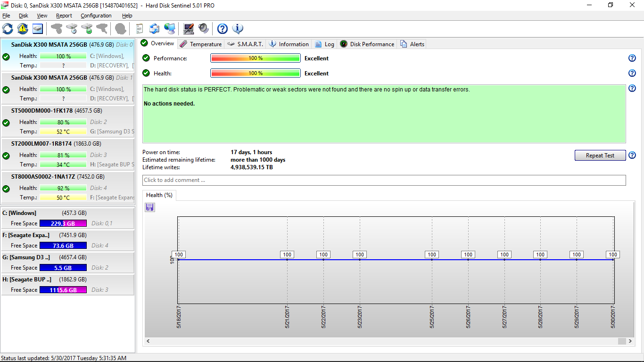The height and width of the screenshot is (362, 644).
Task: Switch to the Information tab
Action: pyautogui.click(x=289, y=44)
